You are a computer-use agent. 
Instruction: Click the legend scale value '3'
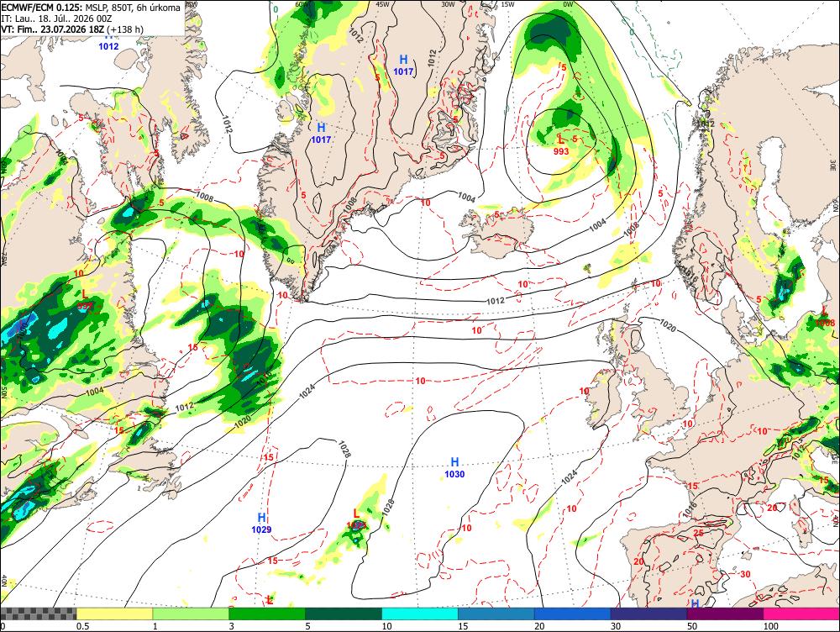tap(232, 626)
